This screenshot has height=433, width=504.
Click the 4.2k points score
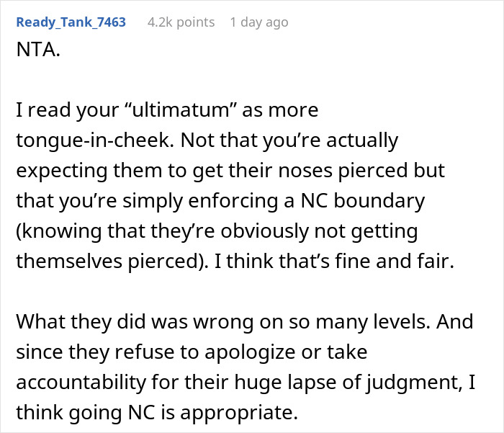[x=181, y=22]
